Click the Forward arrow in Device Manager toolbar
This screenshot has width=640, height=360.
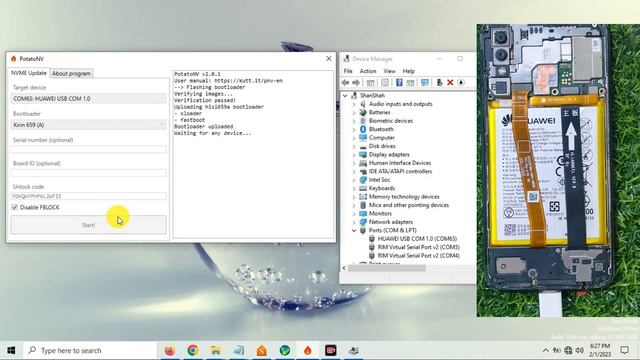click(x=356, y=83)
